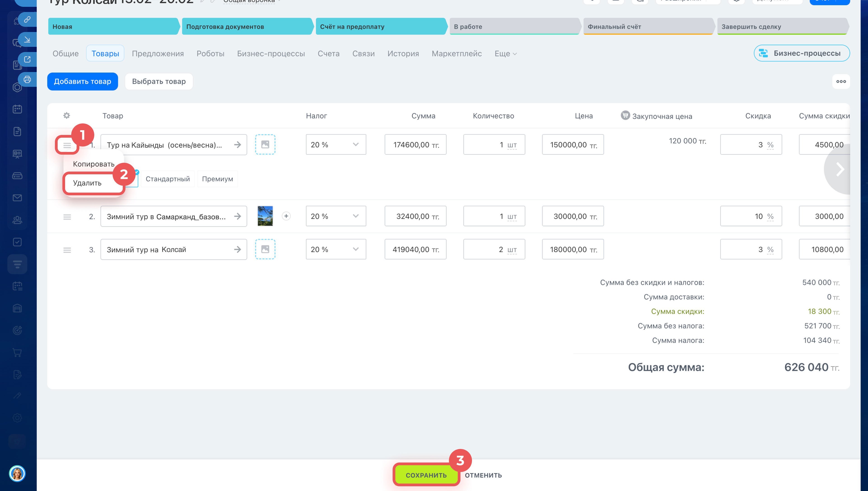Click the link icon in left panel
The width and height of the screenshot is (868, 491).
[x=27, y=19]
